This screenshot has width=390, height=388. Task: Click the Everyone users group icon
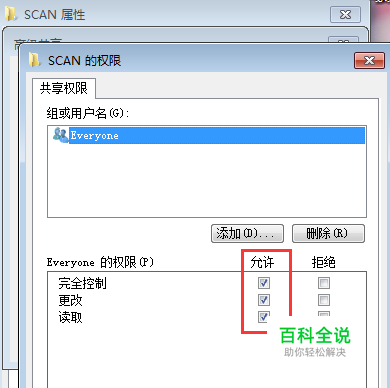[60, 135]
